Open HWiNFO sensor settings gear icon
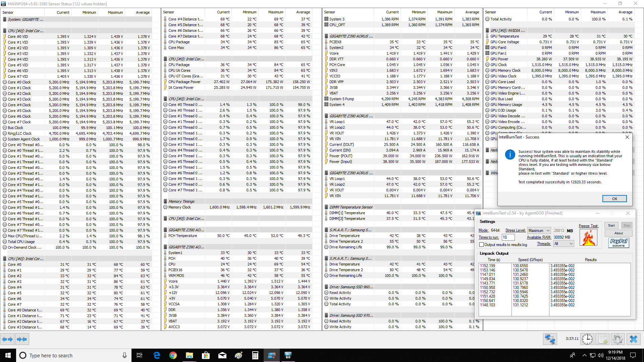This screenshot has height=362, width=644. tap(618, 339)
